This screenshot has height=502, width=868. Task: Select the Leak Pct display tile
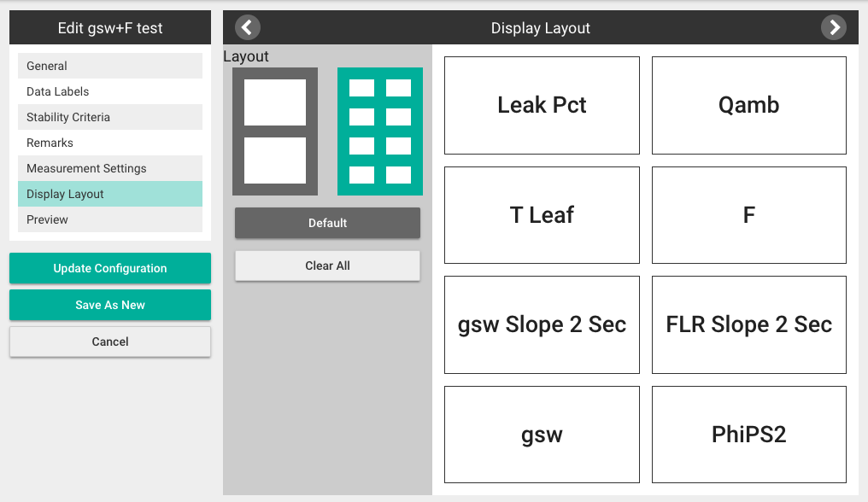[x=542, y=105]
